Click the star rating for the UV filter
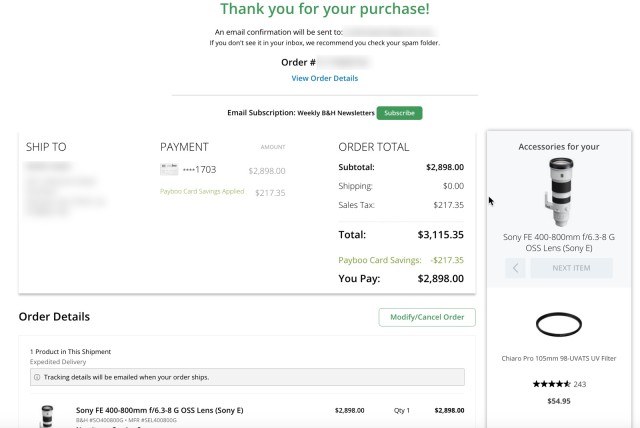Image resolution: width=640 pixels, height=428 pixels. (551, 384)
